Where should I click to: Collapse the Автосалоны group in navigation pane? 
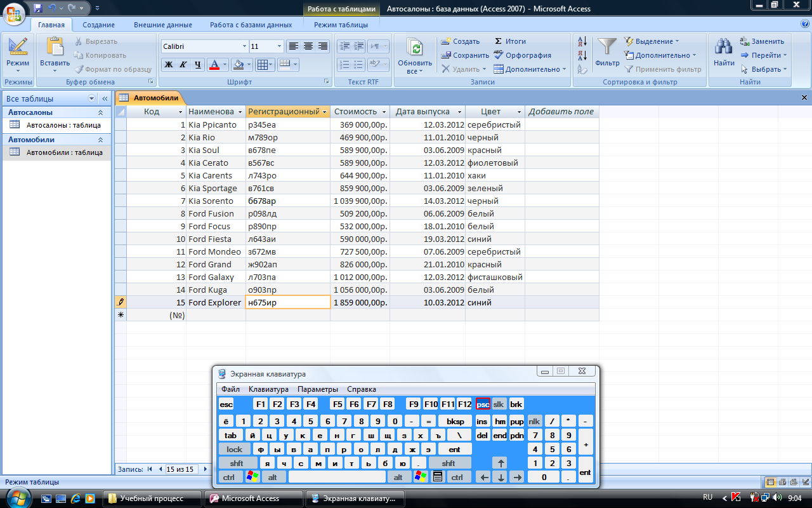pos(100,112)
